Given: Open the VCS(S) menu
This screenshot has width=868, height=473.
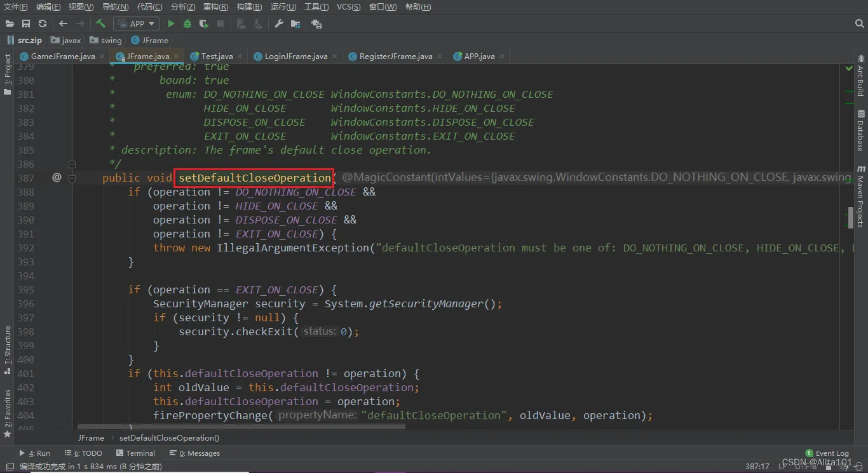Looking at the screenshot, I should pos(348,7).
